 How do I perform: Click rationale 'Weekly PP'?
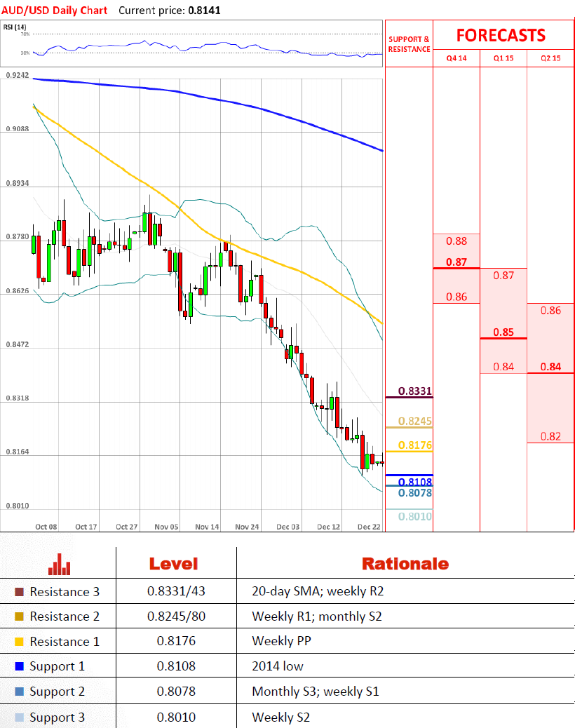coord(281,641)
